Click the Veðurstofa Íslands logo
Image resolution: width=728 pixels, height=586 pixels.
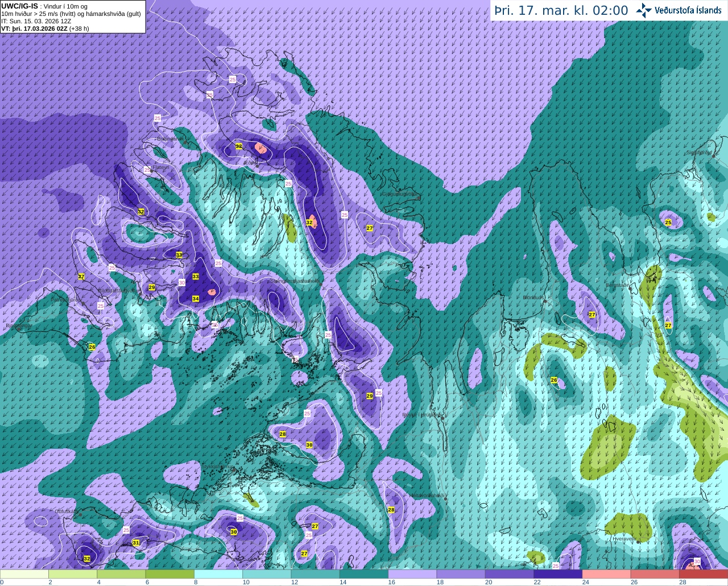[x=679, y=10]
